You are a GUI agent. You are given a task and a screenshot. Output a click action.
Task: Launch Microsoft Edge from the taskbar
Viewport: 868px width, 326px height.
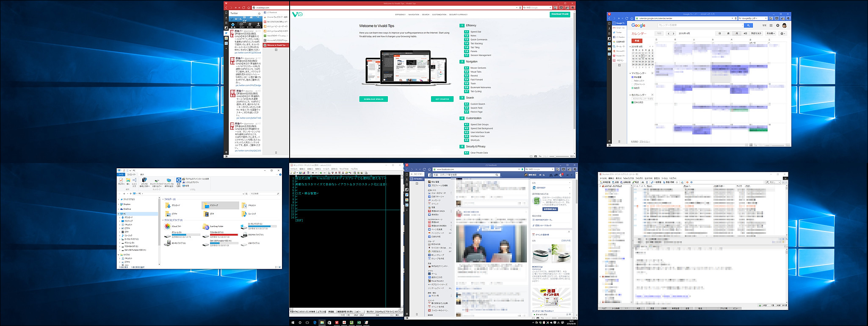(x=315, y=323)
